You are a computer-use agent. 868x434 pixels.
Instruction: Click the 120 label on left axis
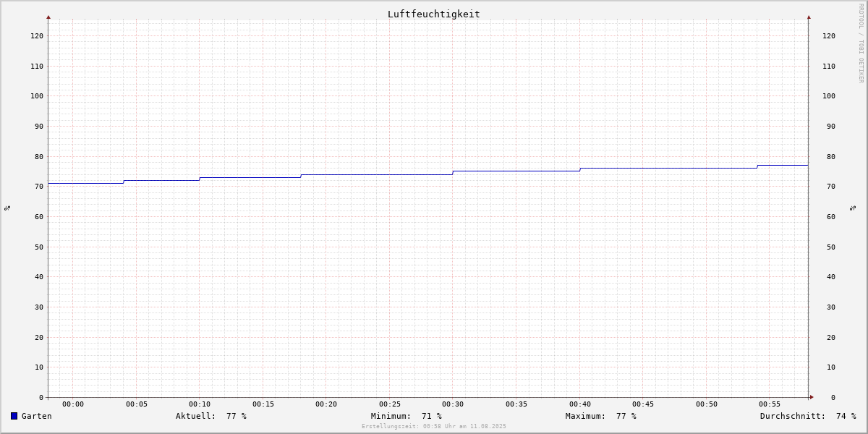pos(37,35)
